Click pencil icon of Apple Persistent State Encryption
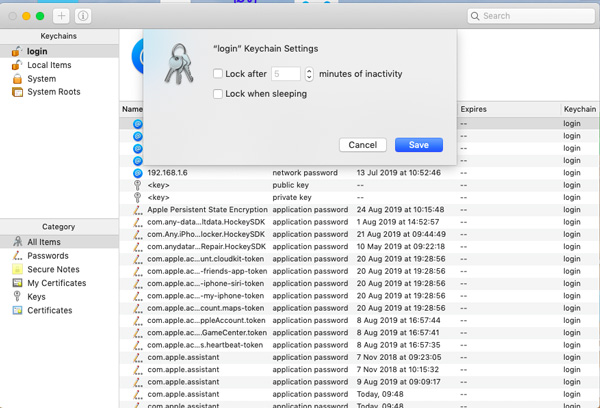Viewport: 600px width, 408px height. (137, 210)
